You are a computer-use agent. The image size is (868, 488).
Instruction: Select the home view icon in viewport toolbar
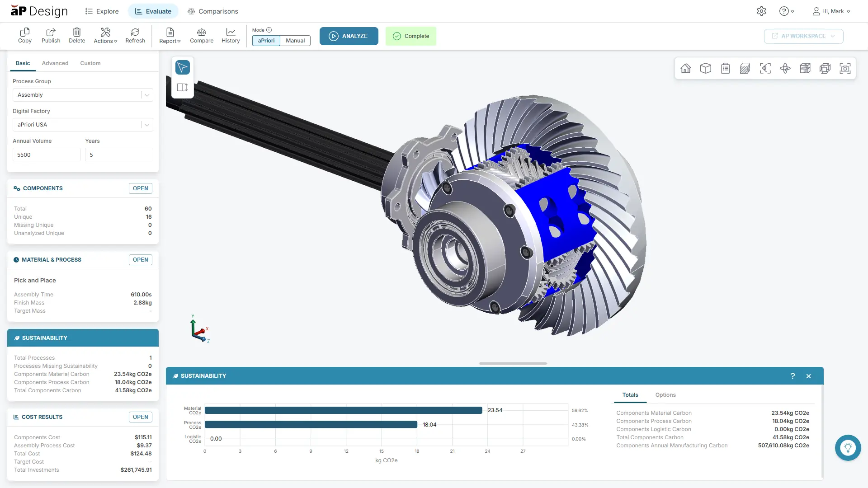point(686,68)
